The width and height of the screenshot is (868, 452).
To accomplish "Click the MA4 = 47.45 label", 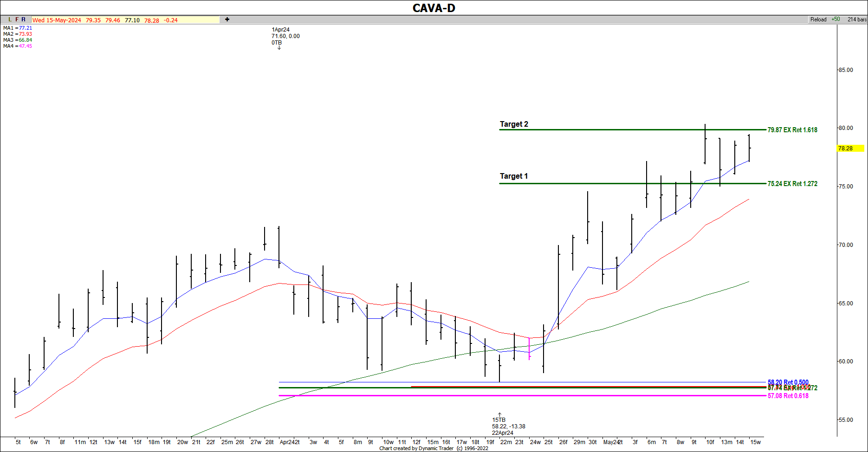I will (18, 46).
